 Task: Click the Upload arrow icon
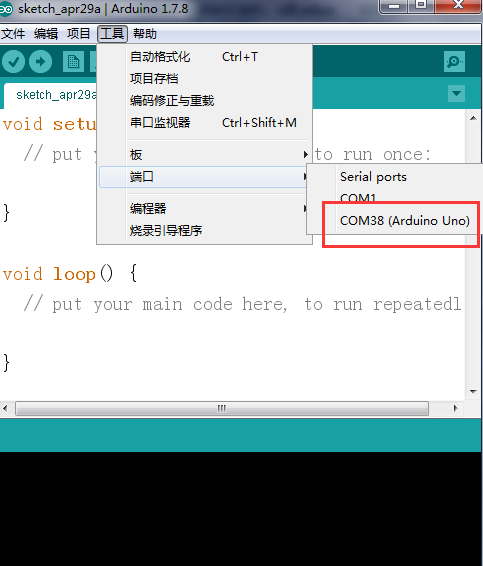pyautogui.click(x=40, y=62)
